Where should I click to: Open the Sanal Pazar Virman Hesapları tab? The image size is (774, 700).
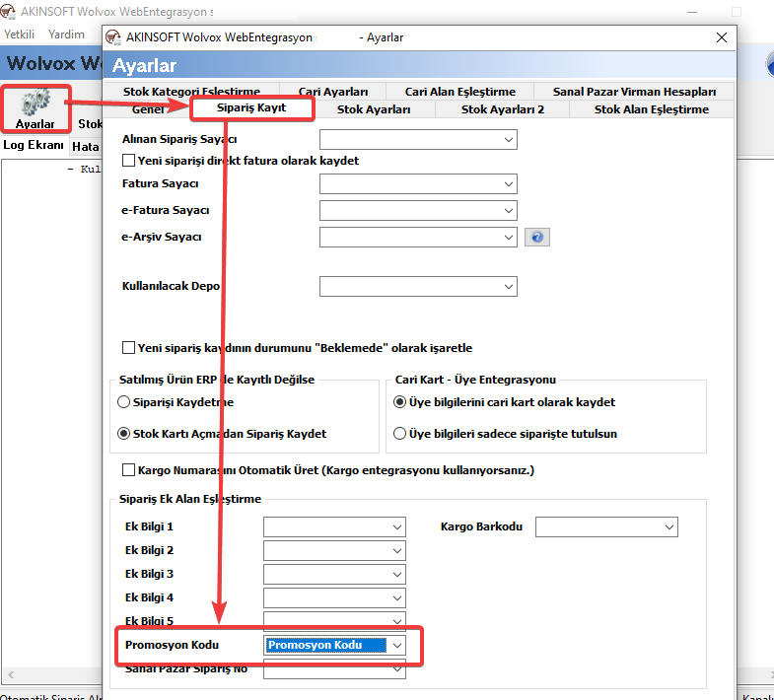click(634, 92)
